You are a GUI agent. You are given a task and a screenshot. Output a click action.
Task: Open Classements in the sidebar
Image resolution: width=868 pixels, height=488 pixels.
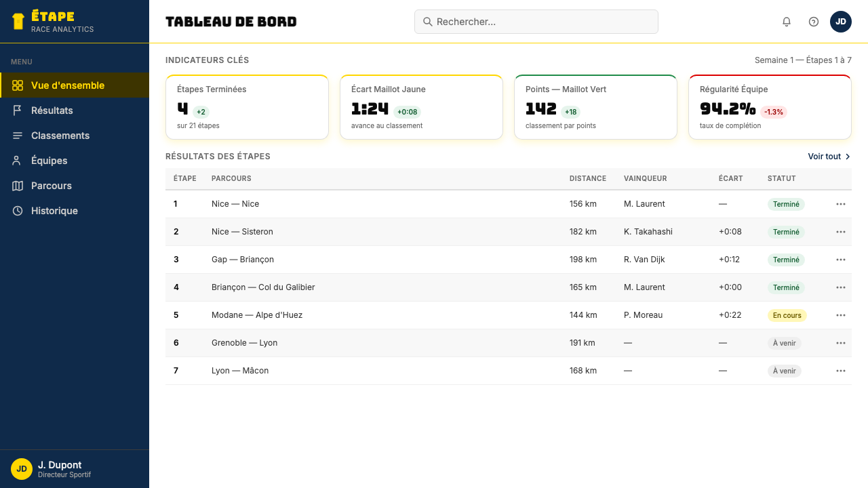click(x=75, y=136)
